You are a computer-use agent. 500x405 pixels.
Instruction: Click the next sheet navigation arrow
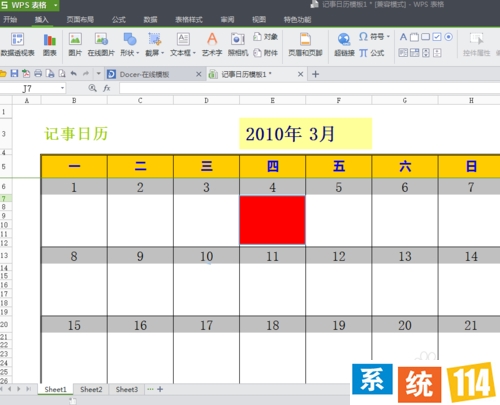tap(19, 389)
